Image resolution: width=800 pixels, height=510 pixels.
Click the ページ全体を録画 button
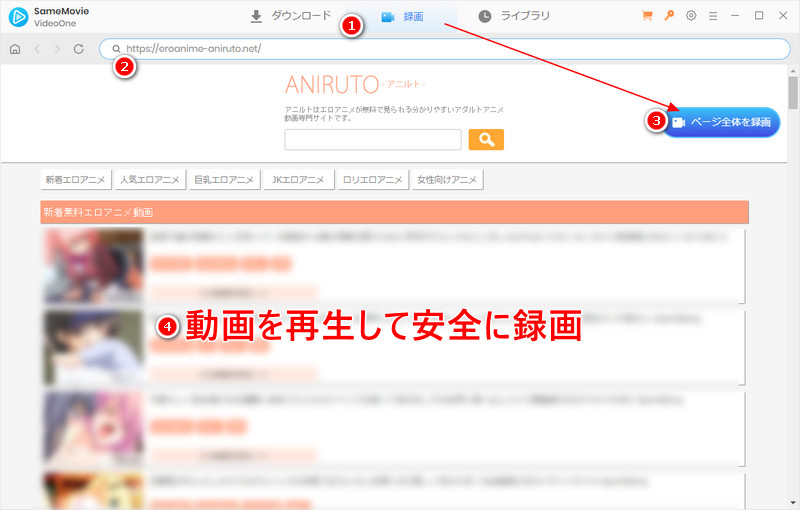(721, 122)
